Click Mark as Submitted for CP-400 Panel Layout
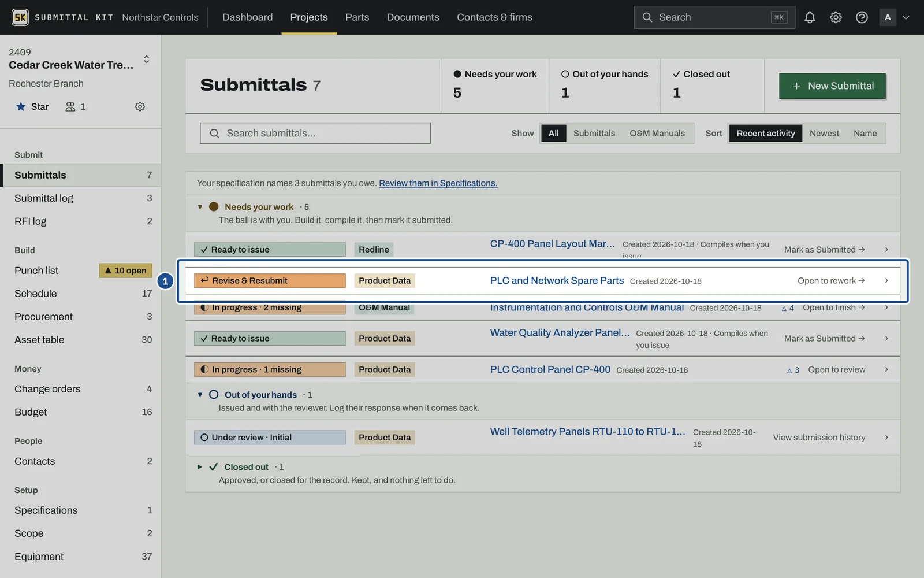Image resolution: width=924 pixels, height=578 pixels. [824, 250]
